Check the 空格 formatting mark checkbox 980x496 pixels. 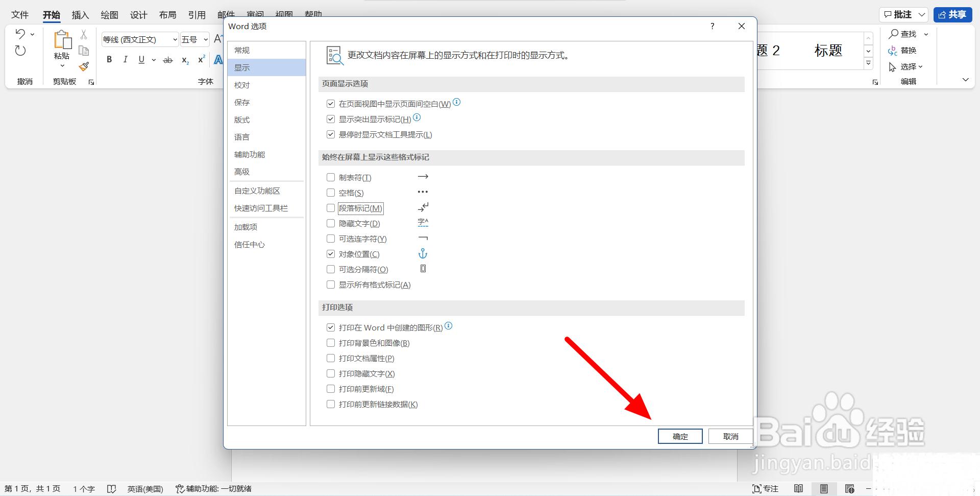pyautogui.click(x=331, y=193)
